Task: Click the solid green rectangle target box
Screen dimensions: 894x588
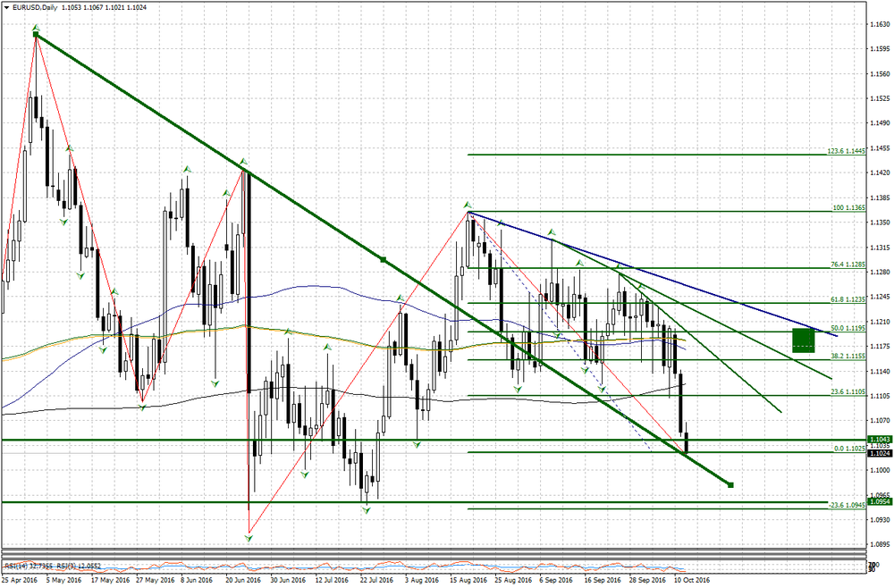Action: (x=804, y=340)
